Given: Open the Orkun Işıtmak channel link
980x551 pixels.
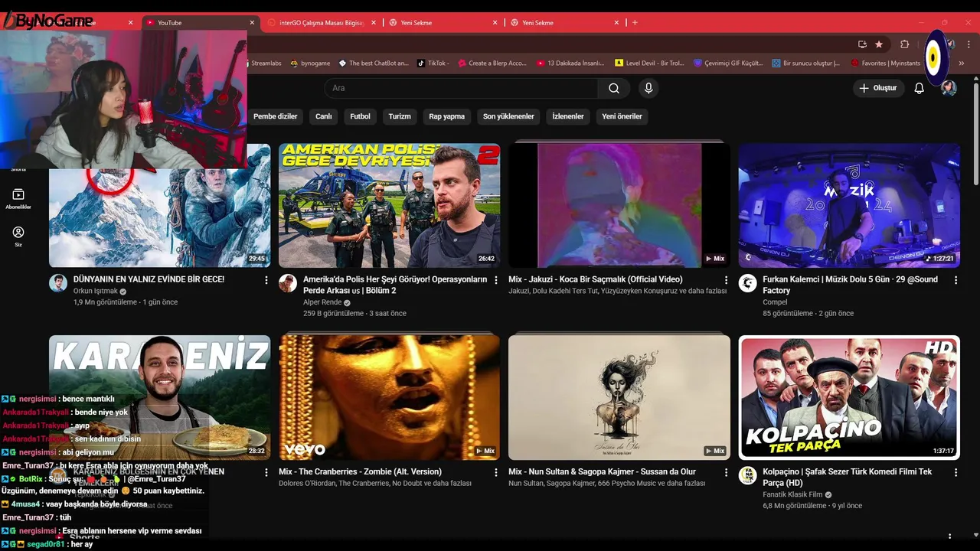Looking at the screenshot, I should point(95,292).
